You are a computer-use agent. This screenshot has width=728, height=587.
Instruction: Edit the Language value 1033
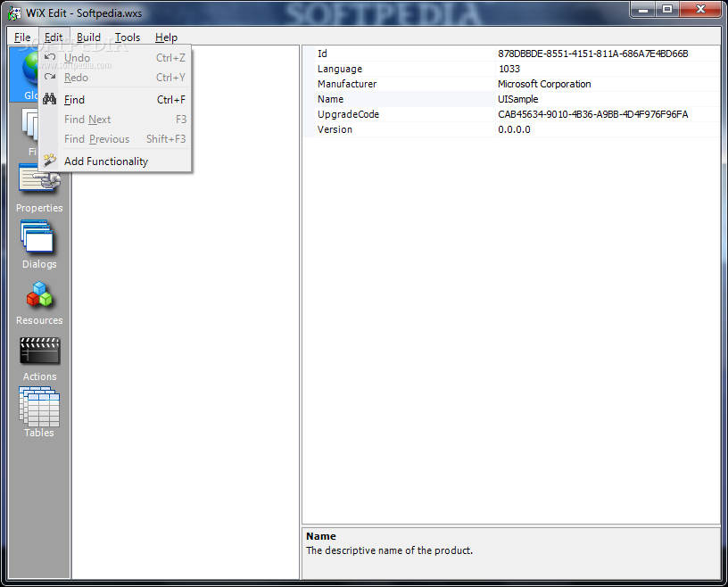(509, 69)
